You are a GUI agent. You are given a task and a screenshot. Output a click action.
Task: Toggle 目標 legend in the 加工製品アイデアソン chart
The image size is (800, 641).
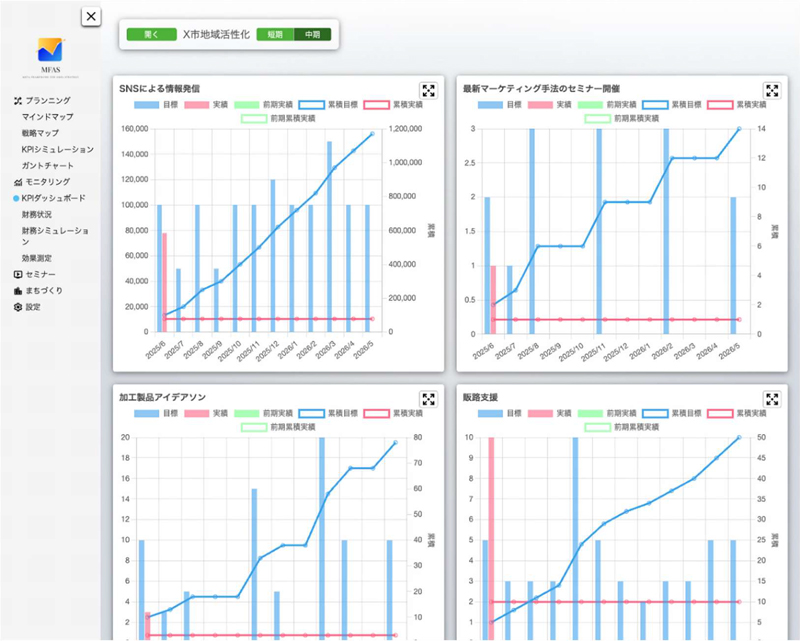156,413
